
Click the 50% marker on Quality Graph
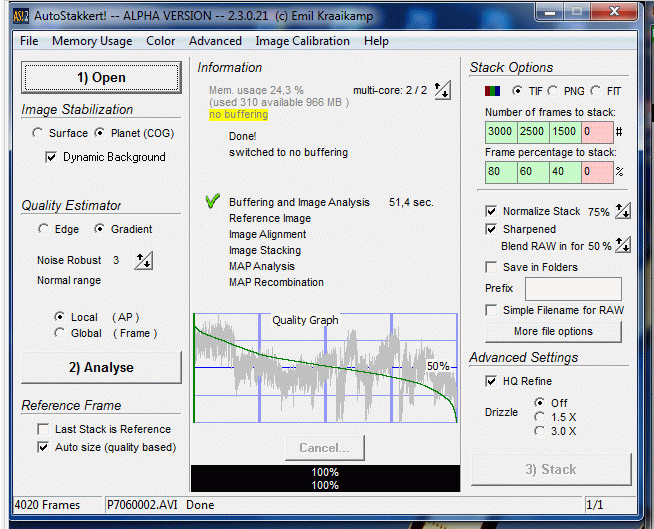438,366
